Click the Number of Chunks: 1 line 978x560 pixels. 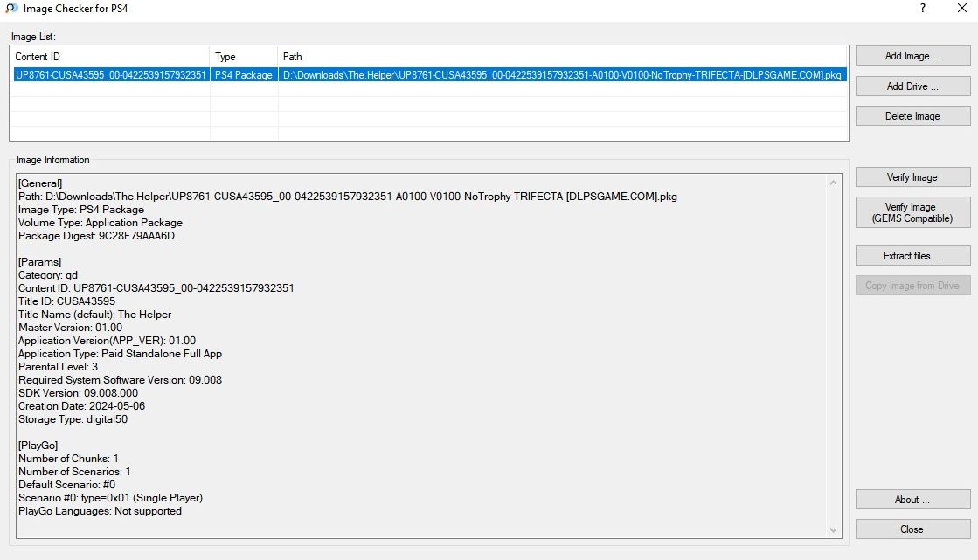(69, 459)
